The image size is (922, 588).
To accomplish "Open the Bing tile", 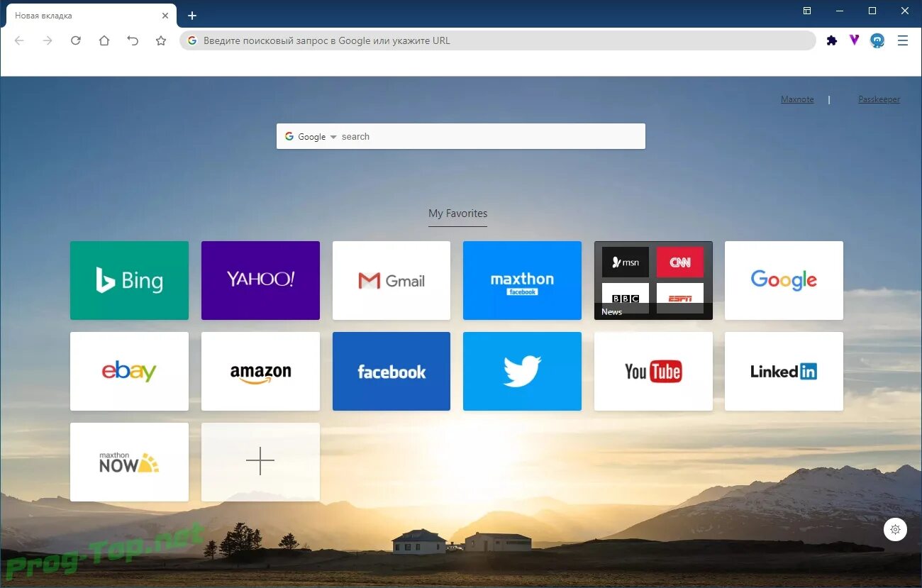I will (129, 280).
